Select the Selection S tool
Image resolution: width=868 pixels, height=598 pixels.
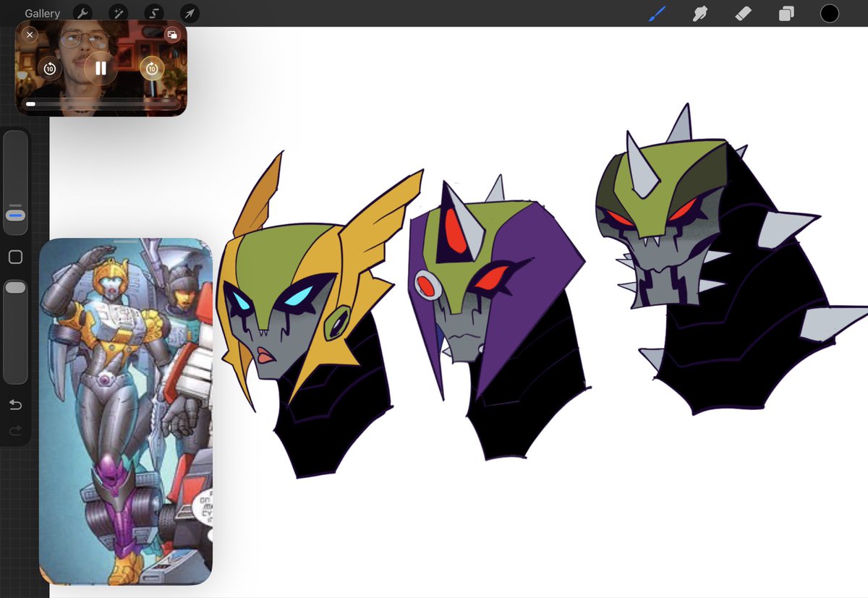point(153,14)
